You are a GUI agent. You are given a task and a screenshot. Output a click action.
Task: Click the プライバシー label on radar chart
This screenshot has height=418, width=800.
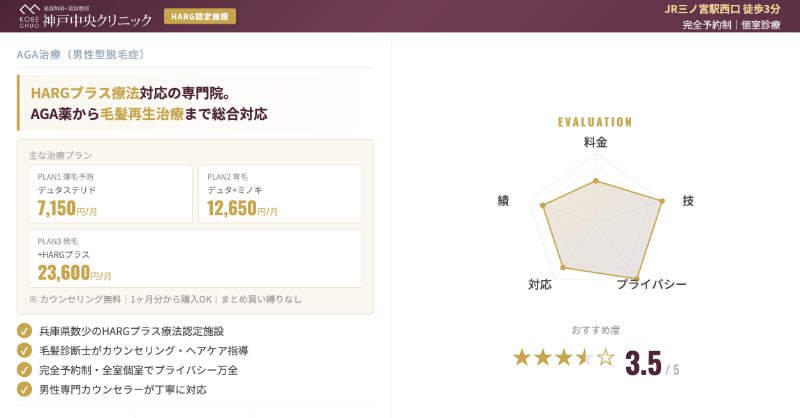pos(651,285)
